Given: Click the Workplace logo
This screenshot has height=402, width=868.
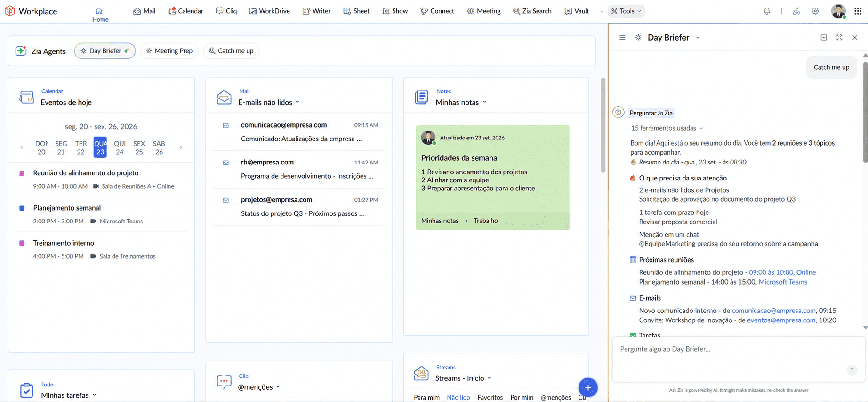Looking at the screenshot, I should tap(9, 11).
